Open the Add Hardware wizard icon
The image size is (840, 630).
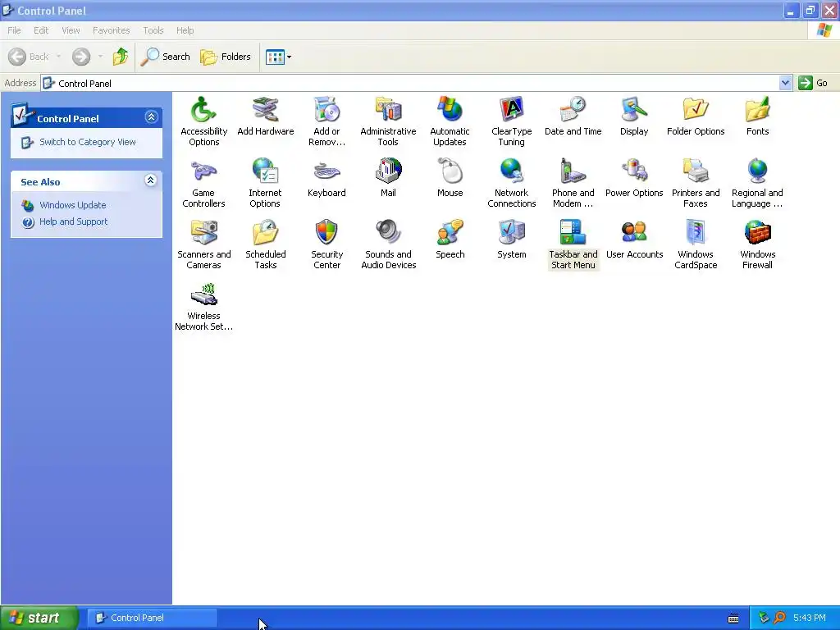coord(265,116)
